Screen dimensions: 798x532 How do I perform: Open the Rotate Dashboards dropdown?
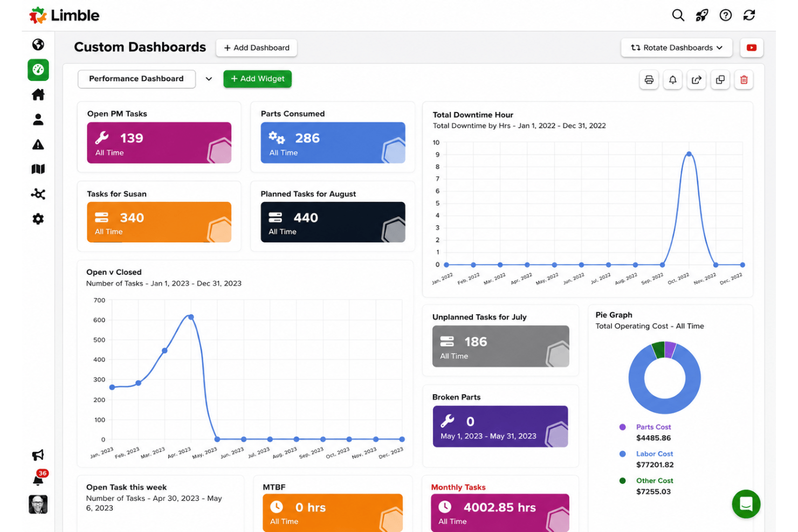pyautogui.click(x=676, y=47)
